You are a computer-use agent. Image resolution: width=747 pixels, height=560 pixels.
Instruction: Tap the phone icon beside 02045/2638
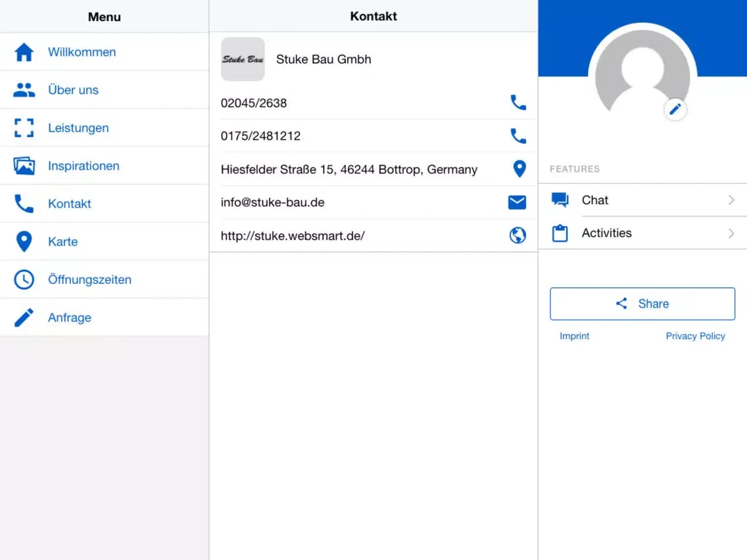[518, 103]
